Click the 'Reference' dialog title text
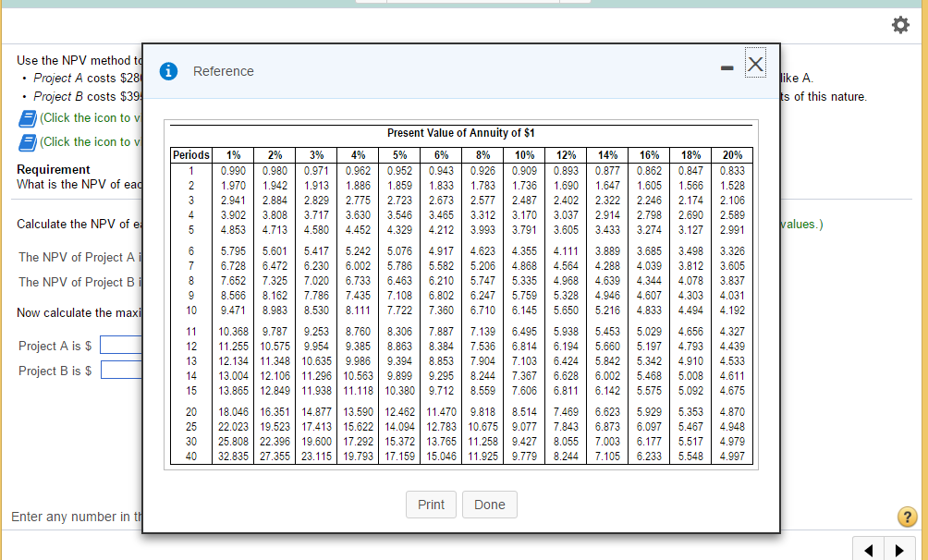Screen dimensions: 928x560 click(x=223, y=71)
